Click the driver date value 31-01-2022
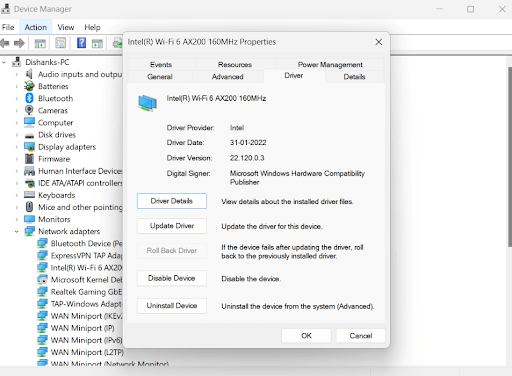 click(x=248, y=143)
